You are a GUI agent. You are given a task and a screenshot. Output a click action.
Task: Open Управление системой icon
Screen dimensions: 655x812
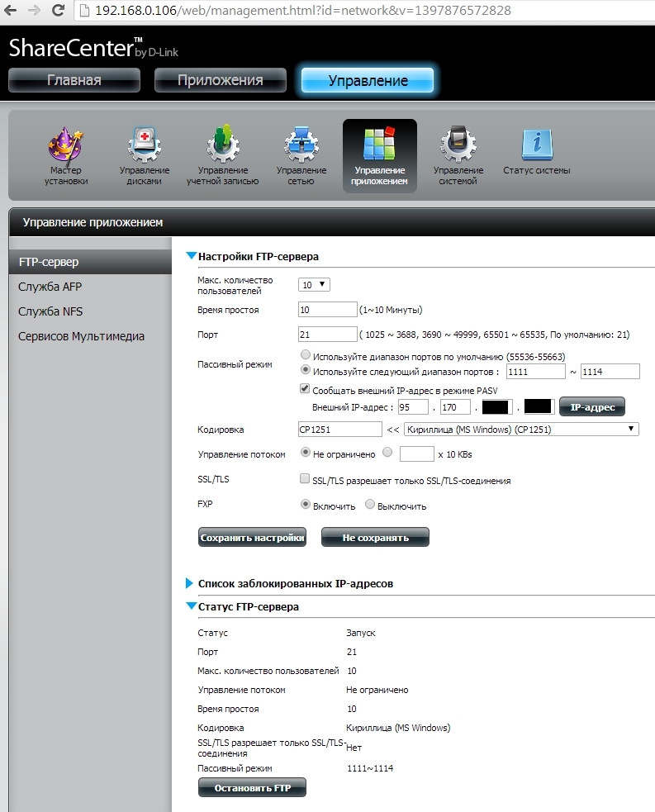pyautogui.click(x=458, y=147)
